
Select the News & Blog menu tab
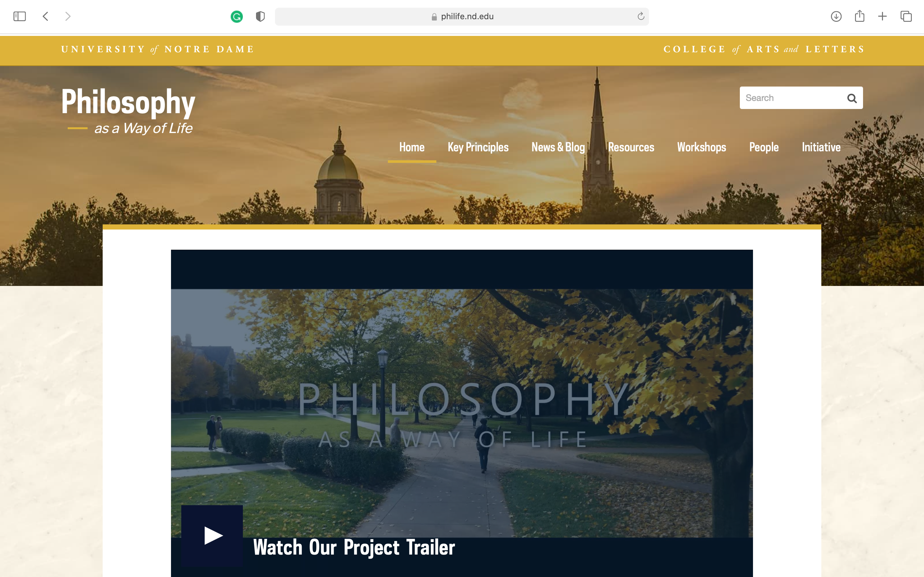[x=558, y=147]
